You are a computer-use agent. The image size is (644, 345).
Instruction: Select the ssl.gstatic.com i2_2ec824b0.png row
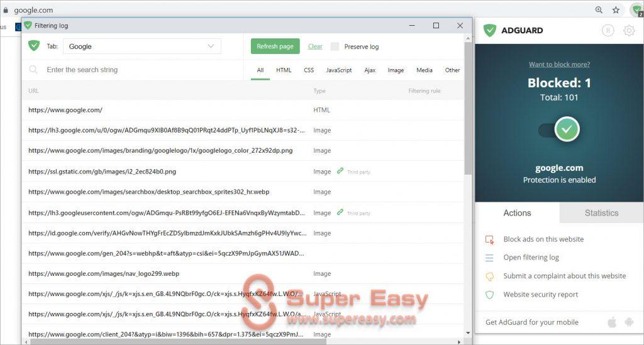(243, 172)
